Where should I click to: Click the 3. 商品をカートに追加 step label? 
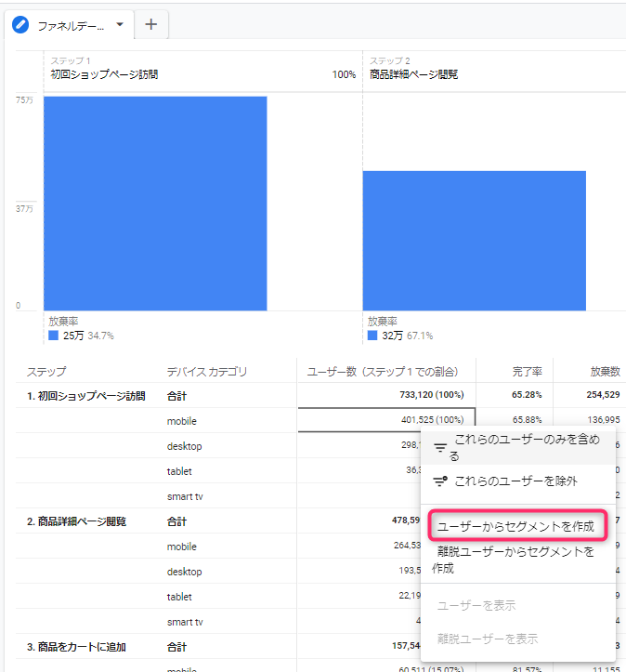coord(76,646)
